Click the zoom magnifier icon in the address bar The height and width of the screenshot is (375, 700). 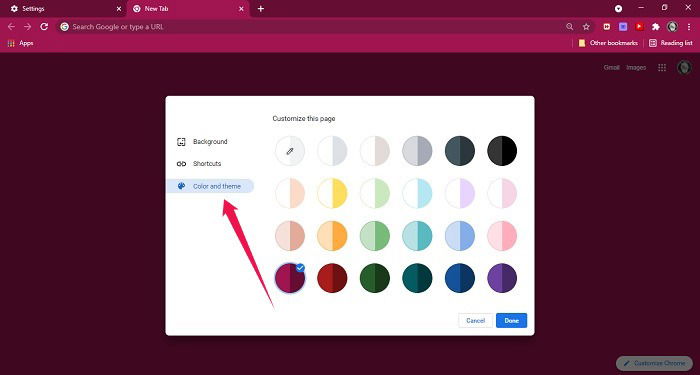click(570, 27)
